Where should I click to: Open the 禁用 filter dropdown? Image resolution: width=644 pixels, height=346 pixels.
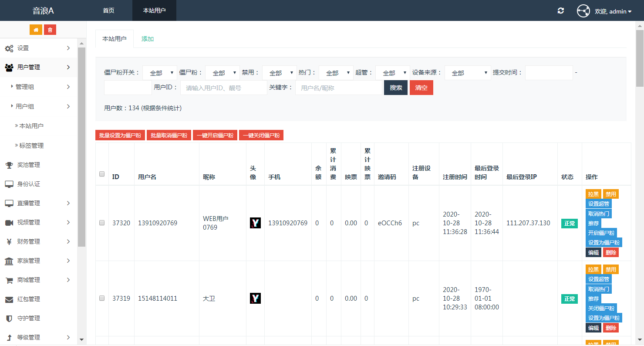279,73
